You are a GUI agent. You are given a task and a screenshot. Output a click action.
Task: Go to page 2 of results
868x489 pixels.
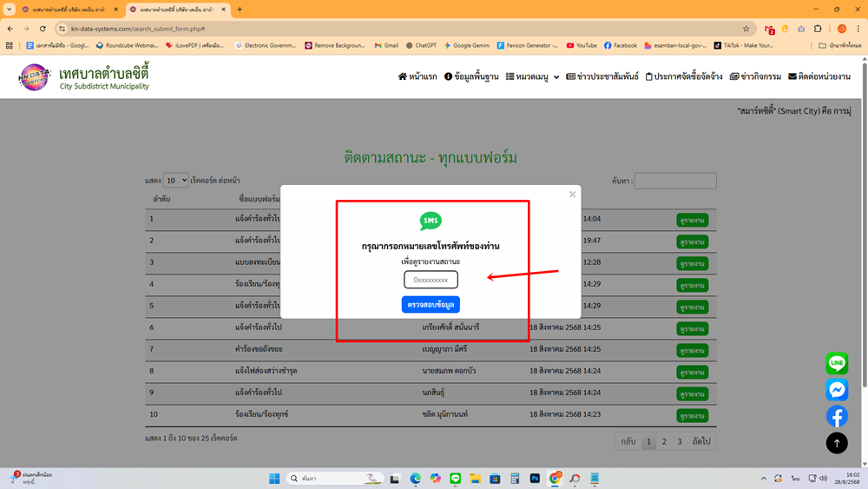pyautogui.click(x=664, y=441)
